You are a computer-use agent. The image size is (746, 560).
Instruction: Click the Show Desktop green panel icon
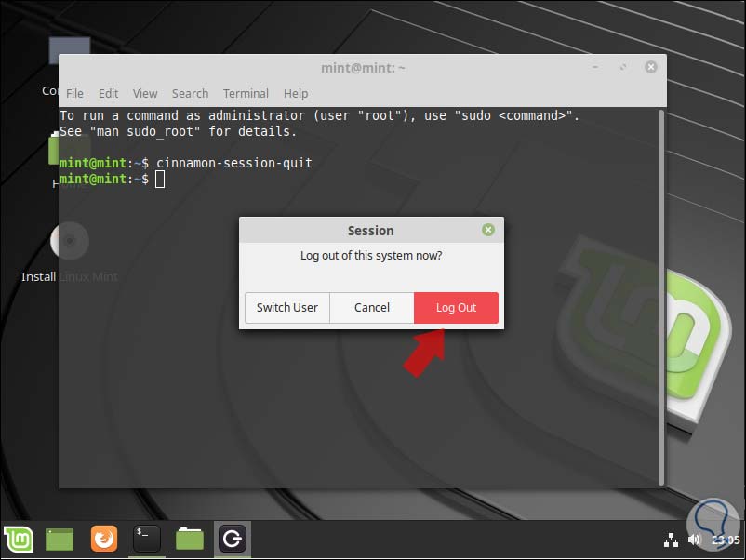[x=60, y=539]
